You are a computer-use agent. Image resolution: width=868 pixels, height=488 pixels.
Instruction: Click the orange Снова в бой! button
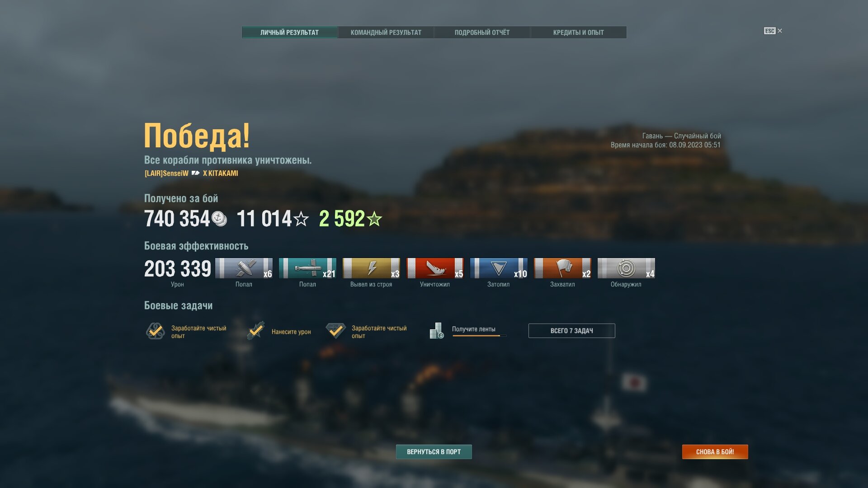[715, 452]
